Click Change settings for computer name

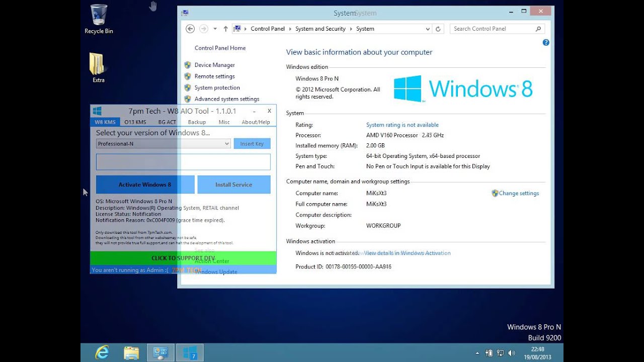pyautogui.click(x=519, y=193)
